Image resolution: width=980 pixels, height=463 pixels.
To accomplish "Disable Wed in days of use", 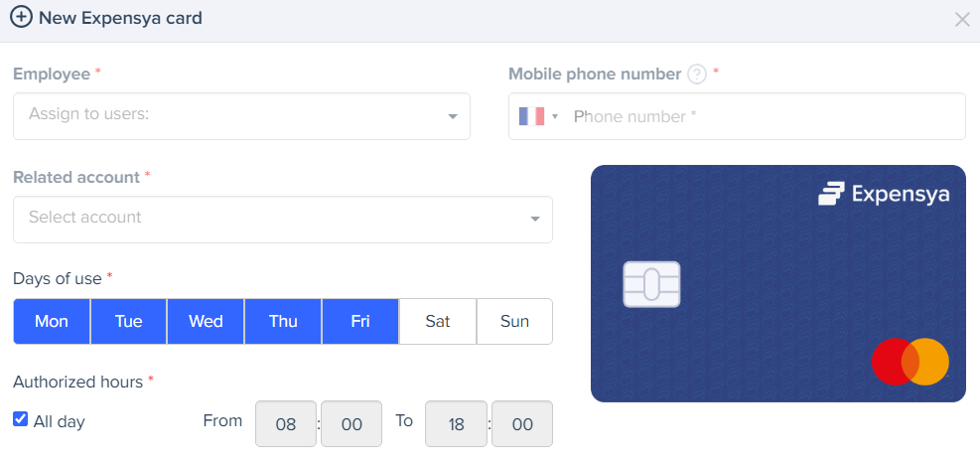I will click(206, 321).
